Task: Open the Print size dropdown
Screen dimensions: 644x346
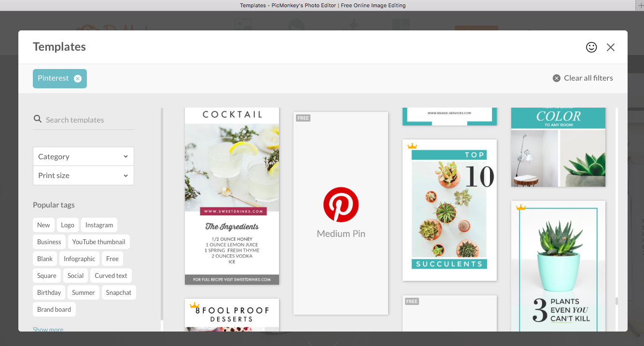Action: 84,176
